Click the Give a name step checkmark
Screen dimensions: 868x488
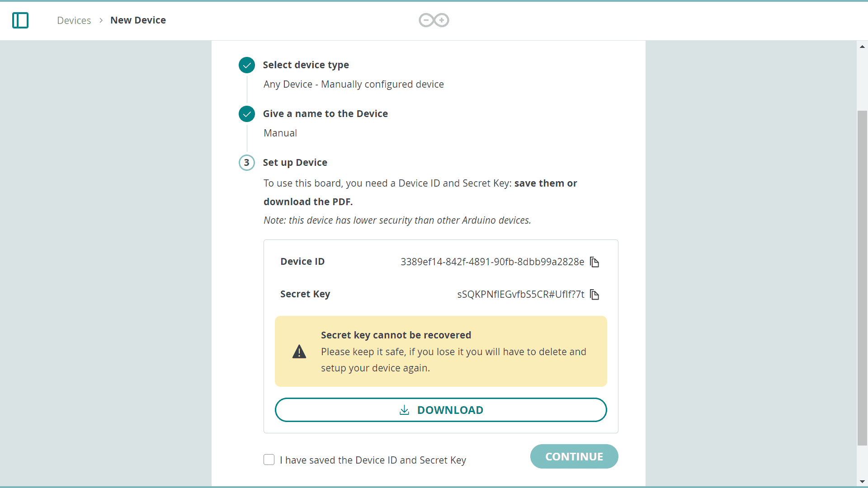pyautogui.click(x=247, y=114)
